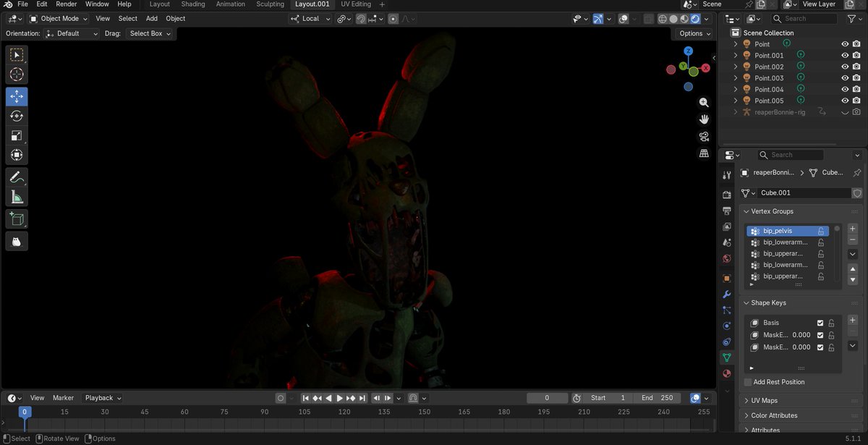Open the Marker menu in timeline

63,398
